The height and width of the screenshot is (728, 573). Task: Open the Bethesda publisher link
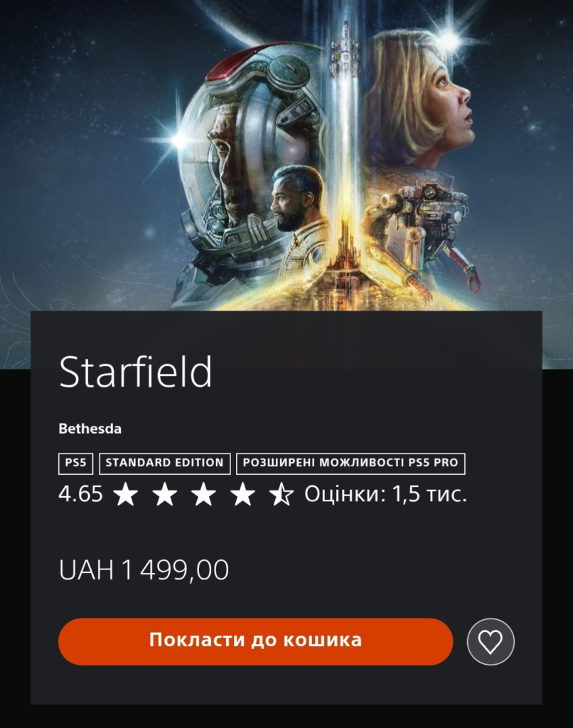90,429
